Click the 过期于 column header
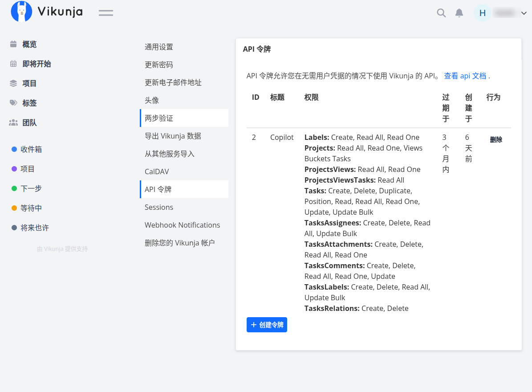The image size is (532, 392). 446,108
